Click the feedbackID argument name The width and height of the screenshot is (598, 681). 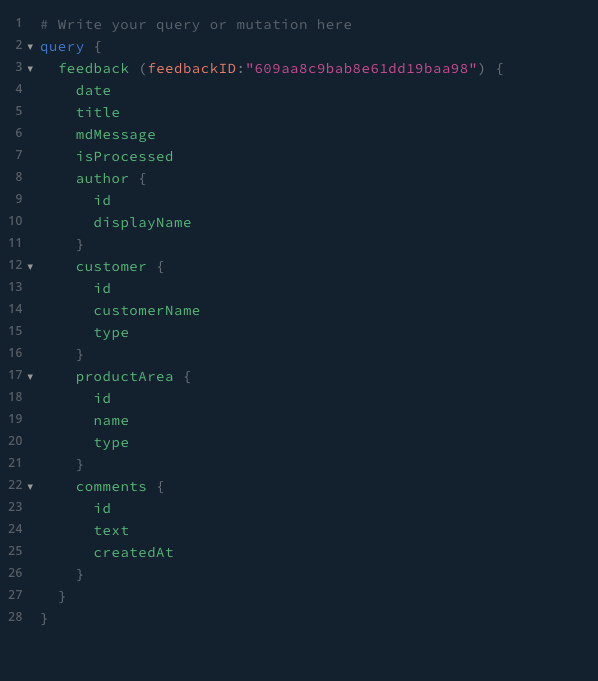click(192, 69)
